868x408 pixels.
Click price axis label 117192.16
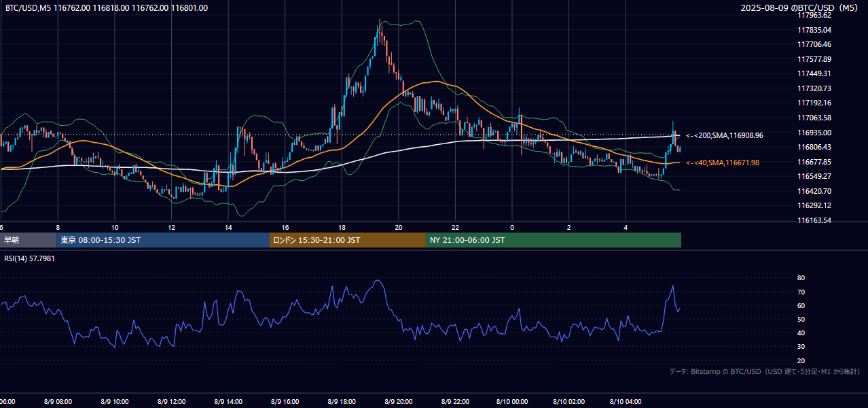(814, 103)
